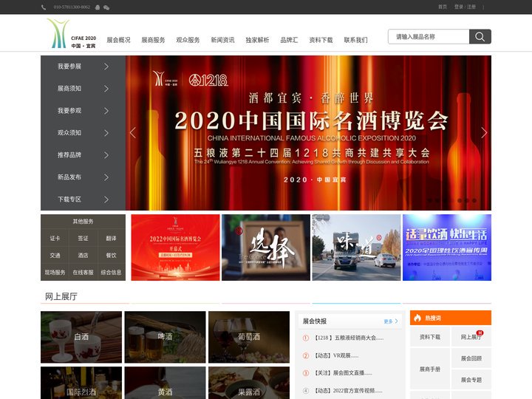Open the 展会概况 menu
The height and width of the screenshot is (399, 532).
(118, 40)
